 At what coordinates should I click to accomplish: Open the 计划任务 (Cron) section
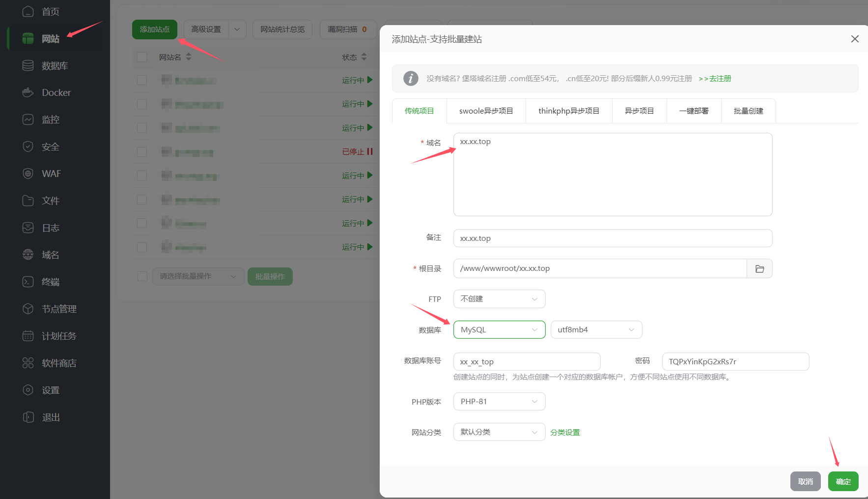(57, 336)
